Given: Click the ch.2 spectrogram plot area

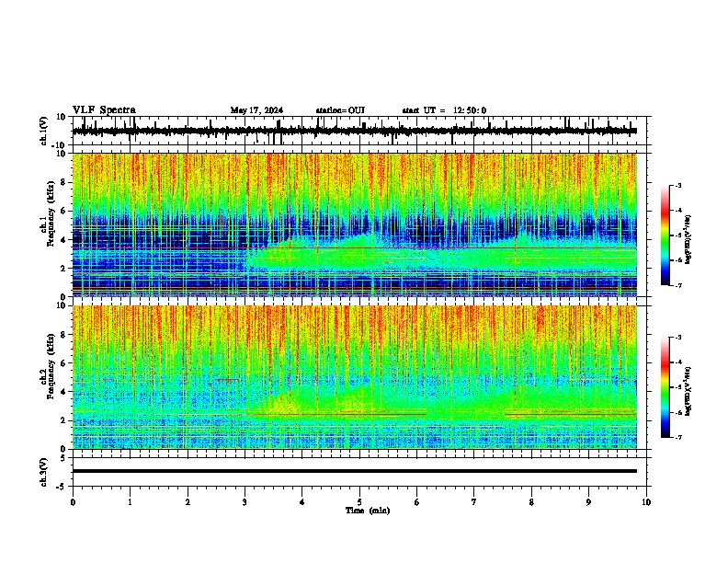Looking at the screenshot, I should (x=354, y=377).
